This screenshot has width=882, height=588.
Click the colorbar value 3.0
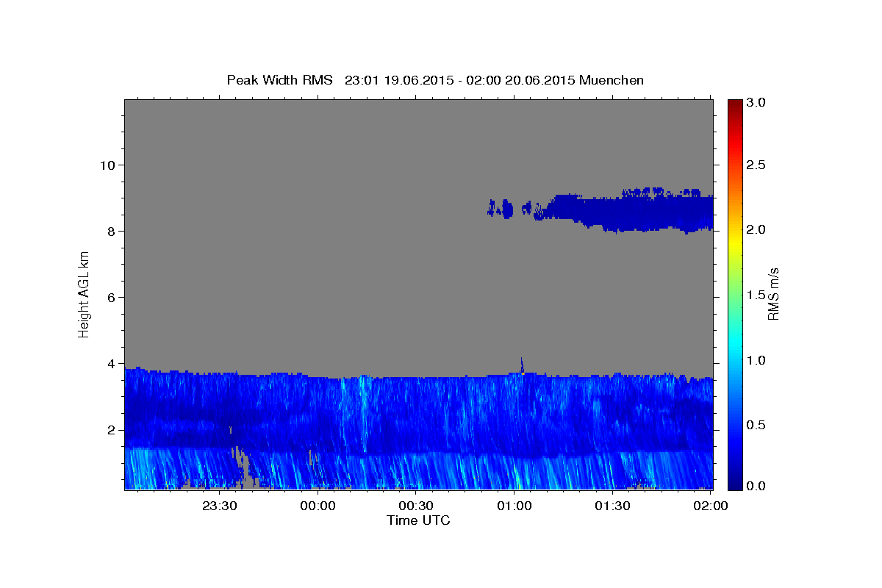click(756, 103)
